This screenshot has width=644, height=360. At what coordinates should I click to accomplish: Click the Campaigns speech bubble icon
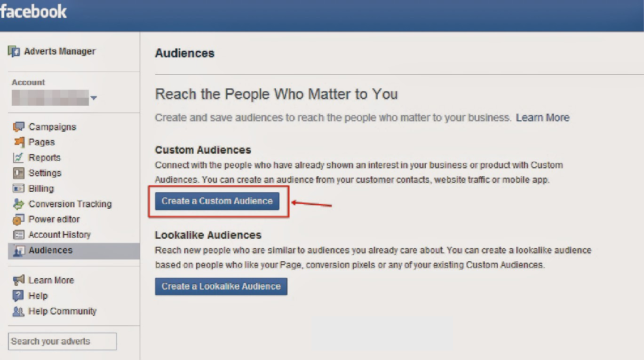[19, 127]
